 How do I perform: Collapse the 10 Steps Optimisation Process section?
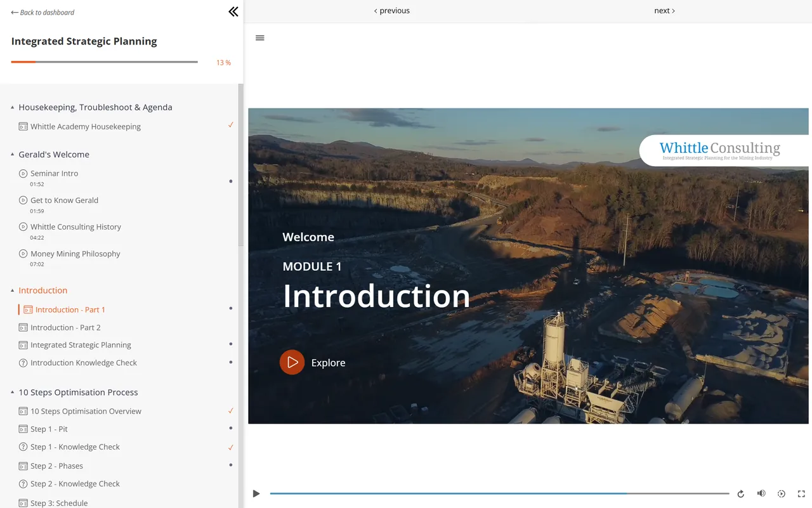(13, 392)
